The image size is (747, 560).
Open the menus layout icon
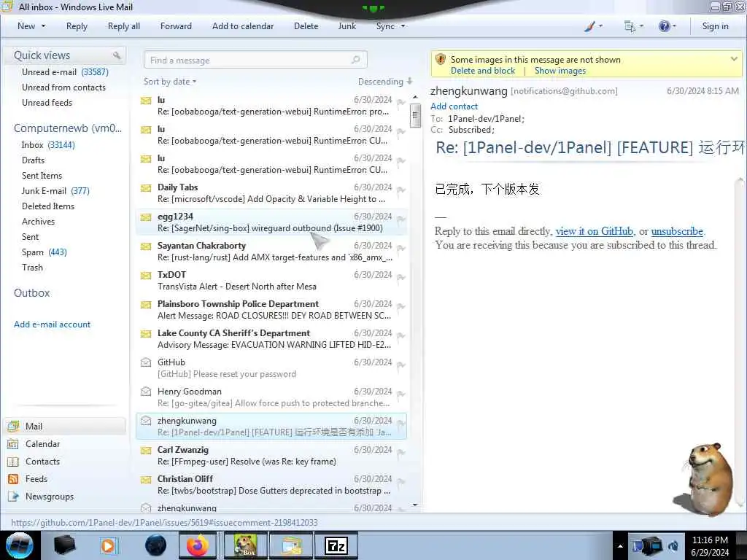pyautogui.click(x=630, y=26)
